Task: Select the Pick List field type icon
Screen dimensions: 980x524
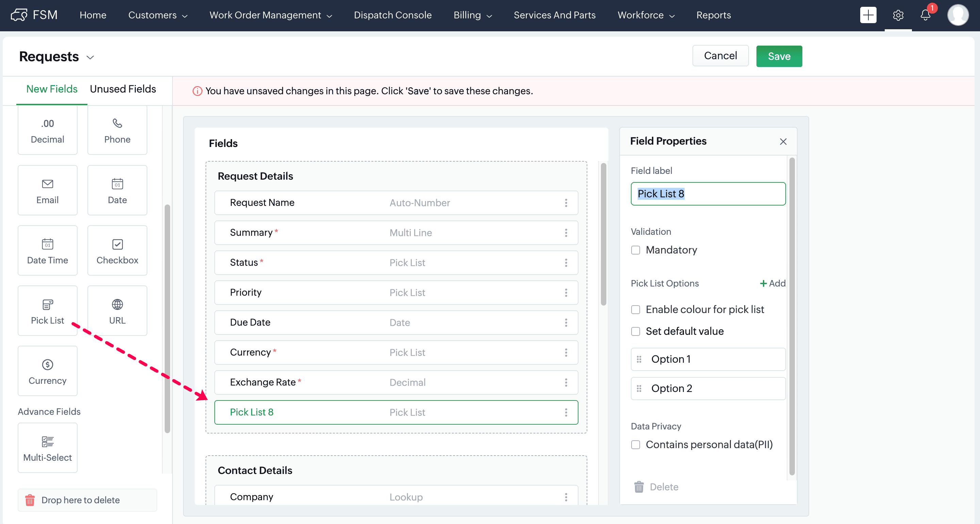Action: click(x=47, y=305)
